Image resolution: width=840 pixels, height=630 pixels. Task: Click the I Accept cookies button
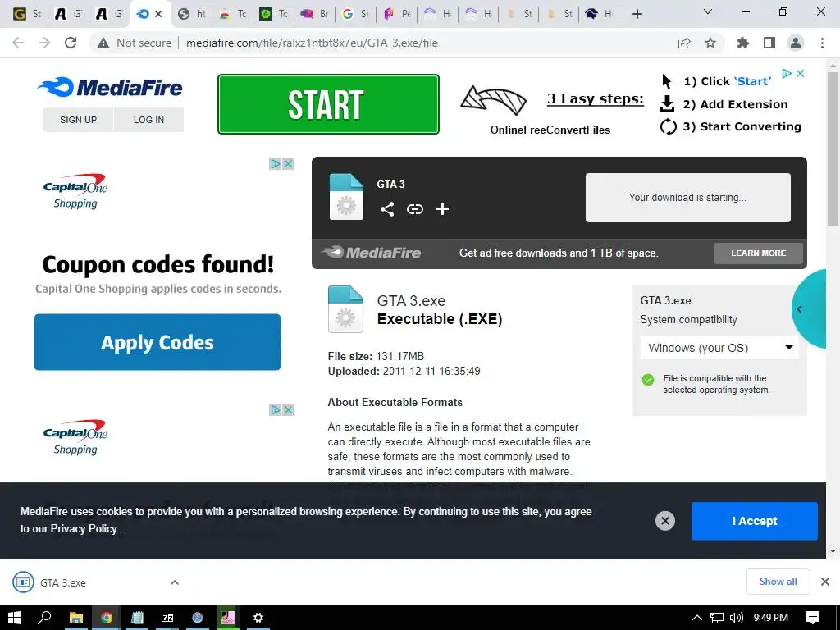tap(755, 521)
